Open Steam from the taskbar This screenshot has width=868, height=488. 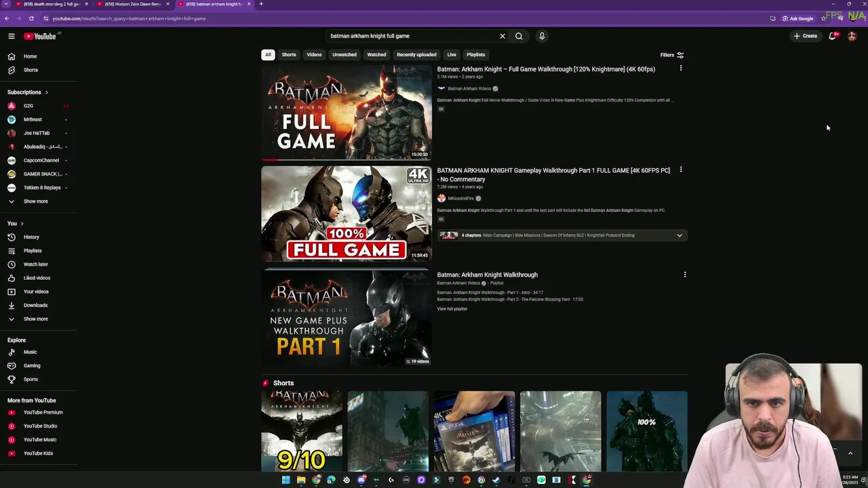coord(496,480)
